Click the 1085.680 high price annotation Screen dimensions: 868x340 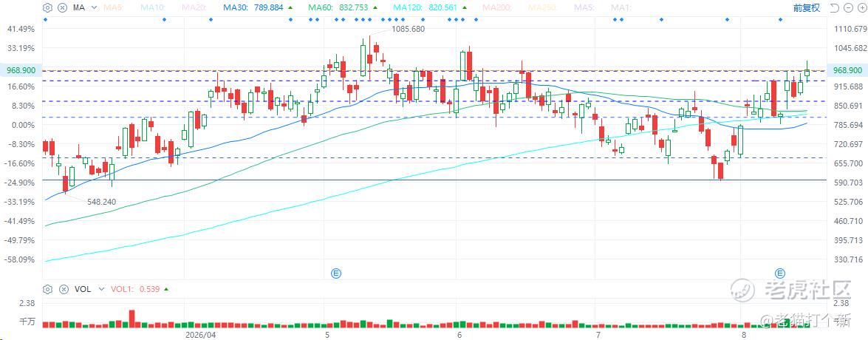click(408, 29)
